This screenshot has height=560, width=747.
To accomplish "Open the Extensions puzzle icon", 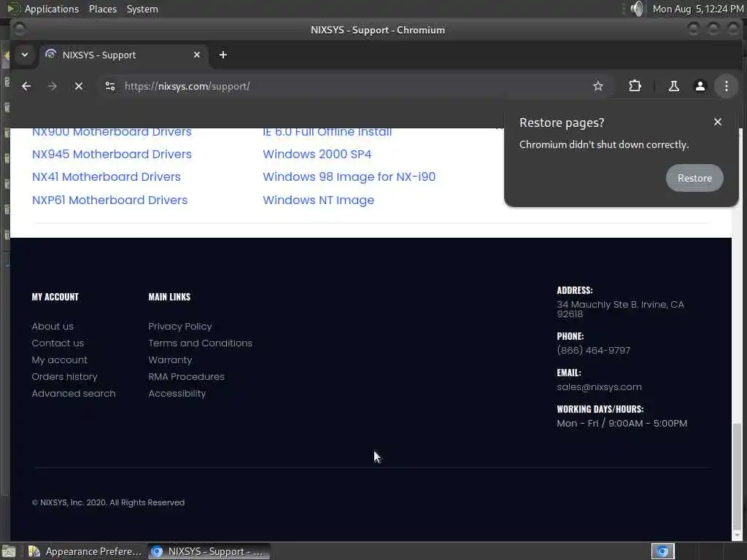I will [635, 86].
